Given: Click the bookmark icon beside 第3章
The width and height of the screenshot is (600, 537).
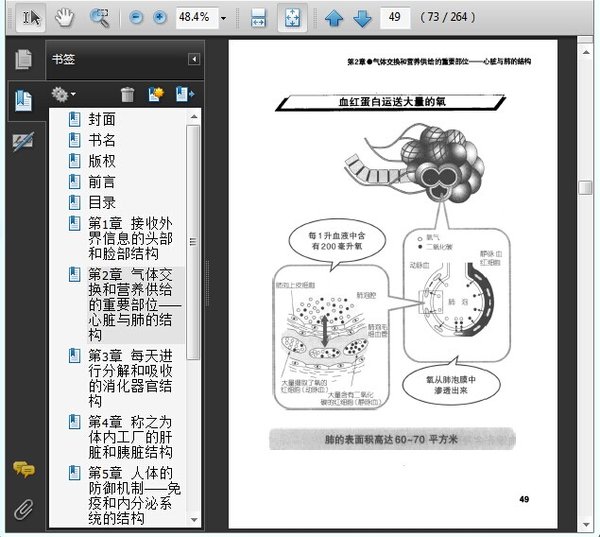Looking at the screenshot, I should (x=74, y=356).
